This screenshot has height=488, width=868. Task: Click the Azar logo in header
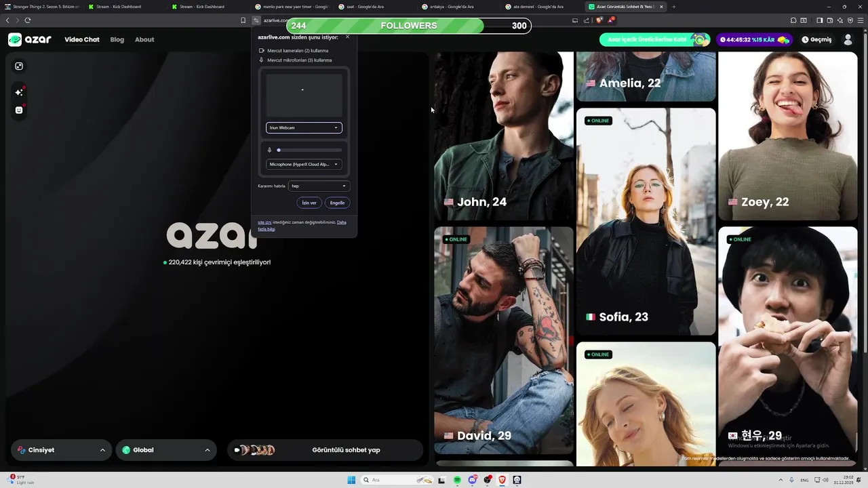pyautogui.click(x=30, y=39)
